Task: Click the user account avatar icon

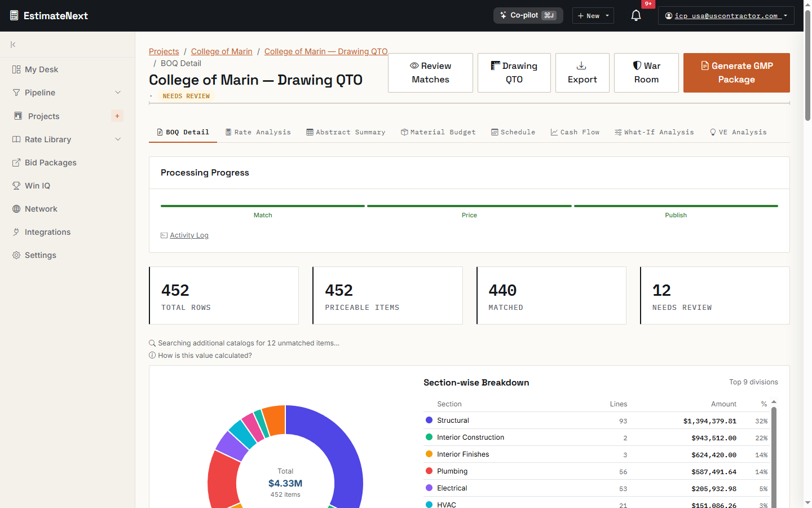Action: coord(669,16)
